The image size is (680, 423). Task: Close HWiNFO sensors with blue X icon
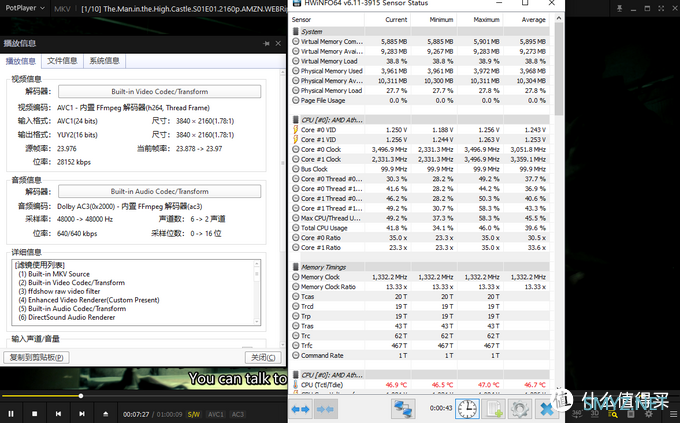tap(546, 409)
